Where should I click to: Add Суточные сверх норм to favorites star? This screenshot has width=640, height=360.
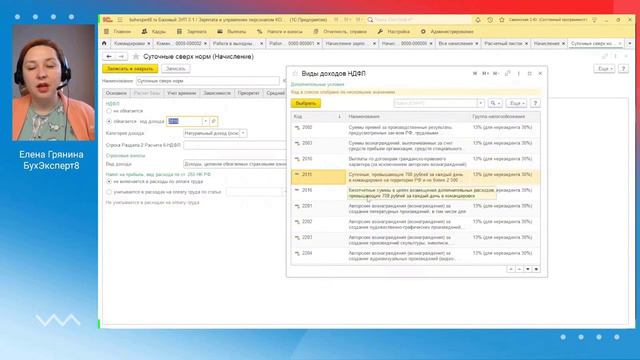tap(136, 57)
